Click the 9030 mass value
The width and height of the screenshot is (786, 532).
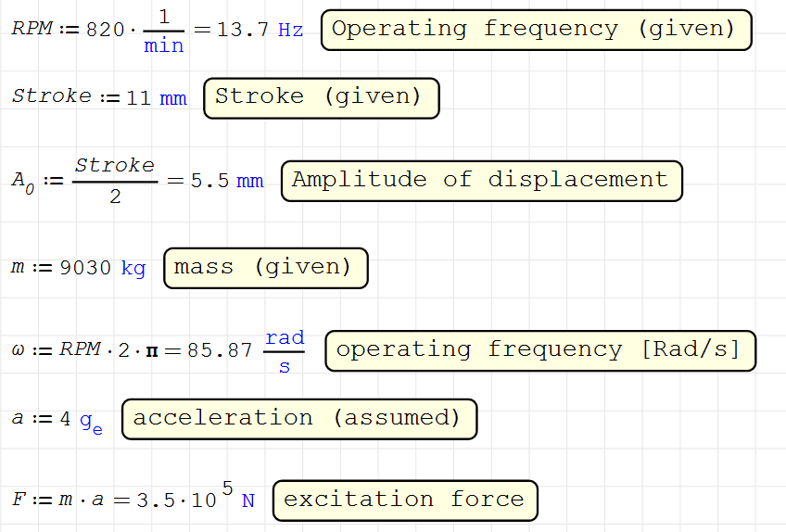(x=85, y=269)
